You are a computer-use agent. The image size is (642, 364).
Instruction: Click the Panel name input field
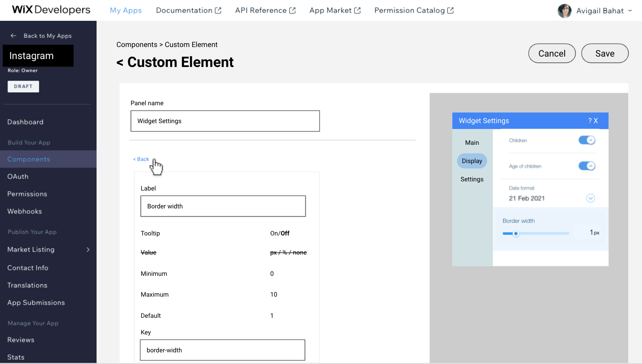(x=225, y=121)
